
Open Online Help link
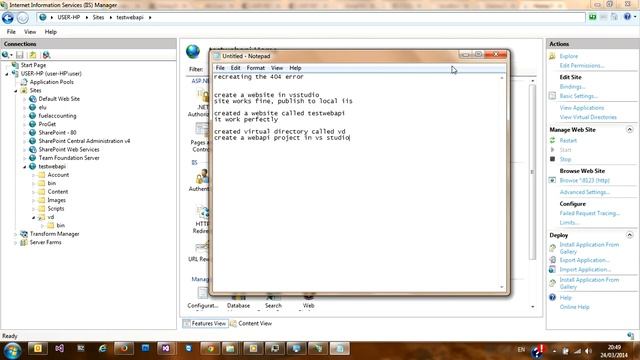point(574,307)
